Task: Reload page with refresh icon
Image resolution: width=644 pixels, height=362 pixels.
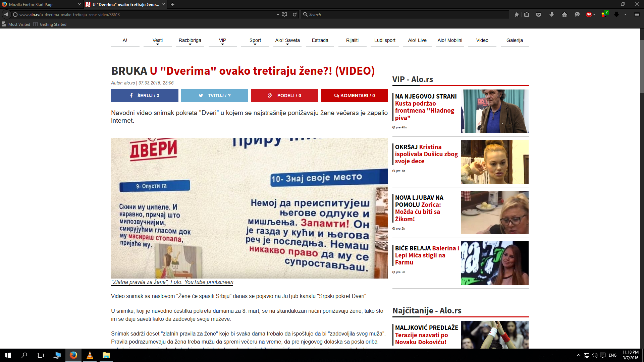Action: pos(294,14)
